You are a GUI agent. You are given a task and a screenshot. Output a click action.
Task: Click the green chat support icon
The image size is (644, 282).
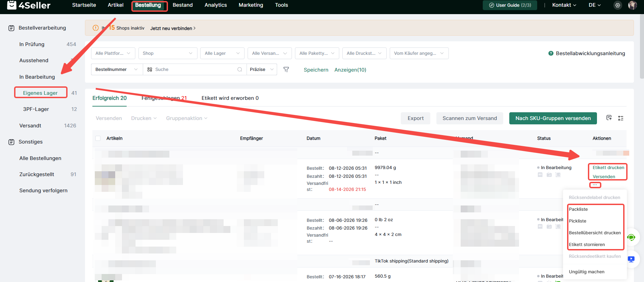[x=631, y=238]
